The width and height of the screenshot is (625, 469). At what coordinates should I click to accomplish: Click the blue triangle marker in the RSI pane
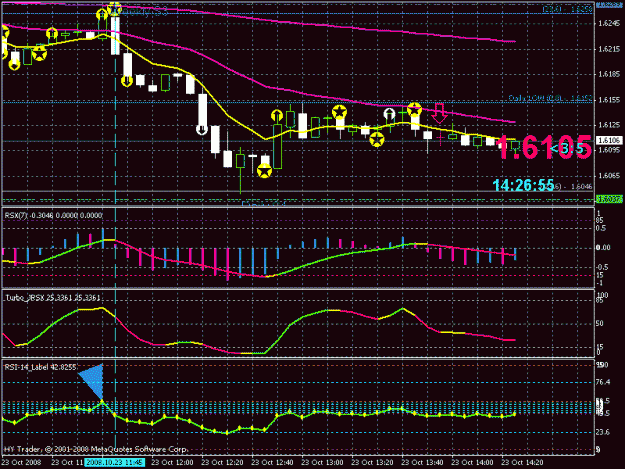pos(92,381)
